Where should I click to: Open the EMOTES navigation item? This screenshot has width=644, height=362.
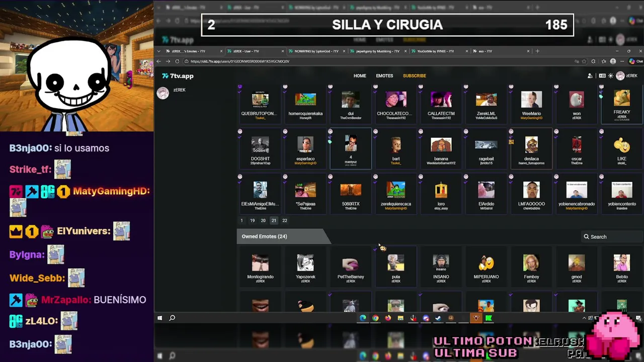point(384,76)
